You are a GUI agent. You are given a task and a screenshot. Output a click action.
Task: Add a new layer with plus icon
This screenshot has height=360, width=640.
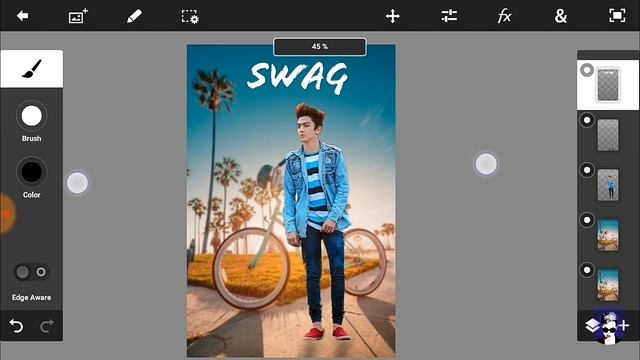click(624, 325)
